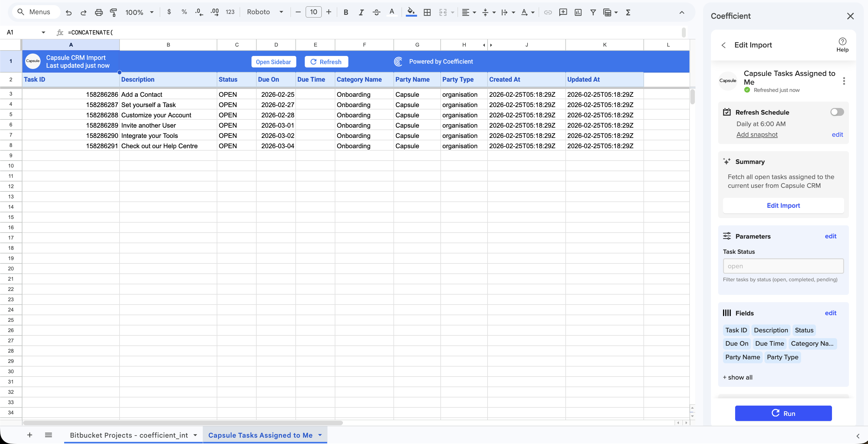Image resolution: width=868 pixels, height=444 pixels.
Task: Open Bitbucket Projects tab dropdown arrow
Action: [195, 435]
